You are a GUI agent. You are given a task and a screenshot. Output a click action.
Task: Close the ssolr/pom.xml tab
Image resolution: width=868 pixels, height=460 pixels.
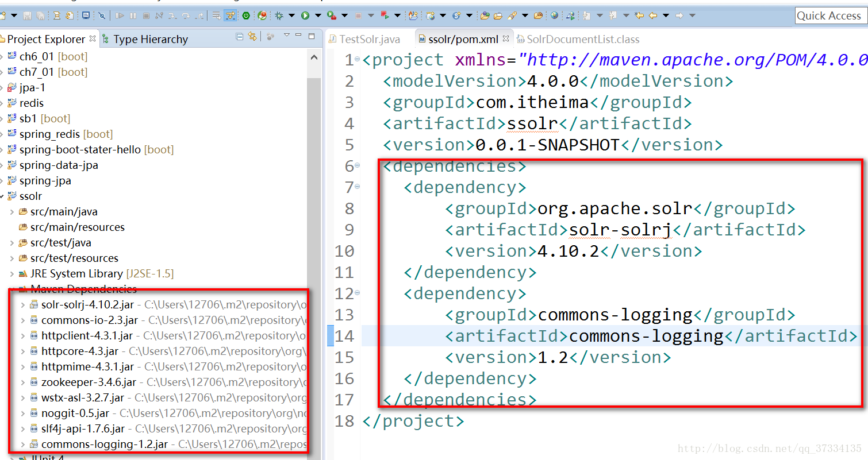506,38
